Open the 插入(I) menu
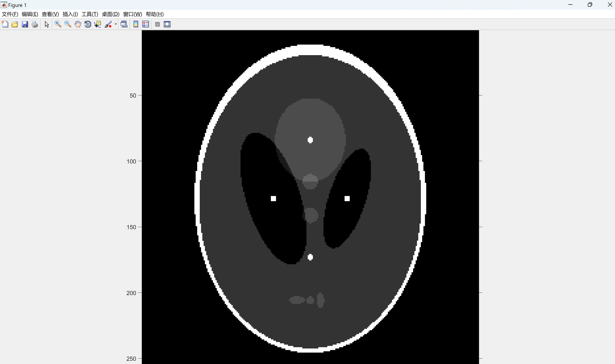Viewport: 615px width, 364px height. 70,14
